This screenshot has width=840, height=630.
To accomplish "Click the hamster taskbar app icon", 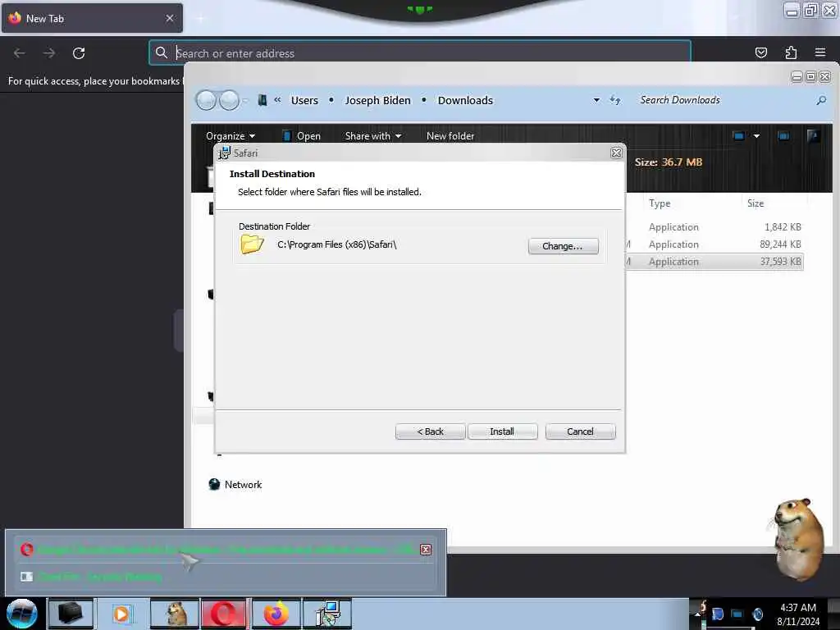I will 176,614.
